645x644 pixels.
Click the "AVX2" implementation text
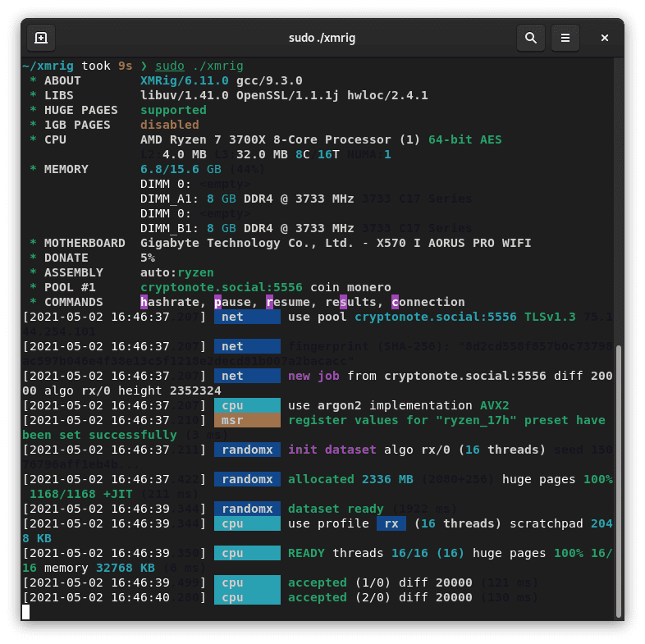click(x=495, y=406)
